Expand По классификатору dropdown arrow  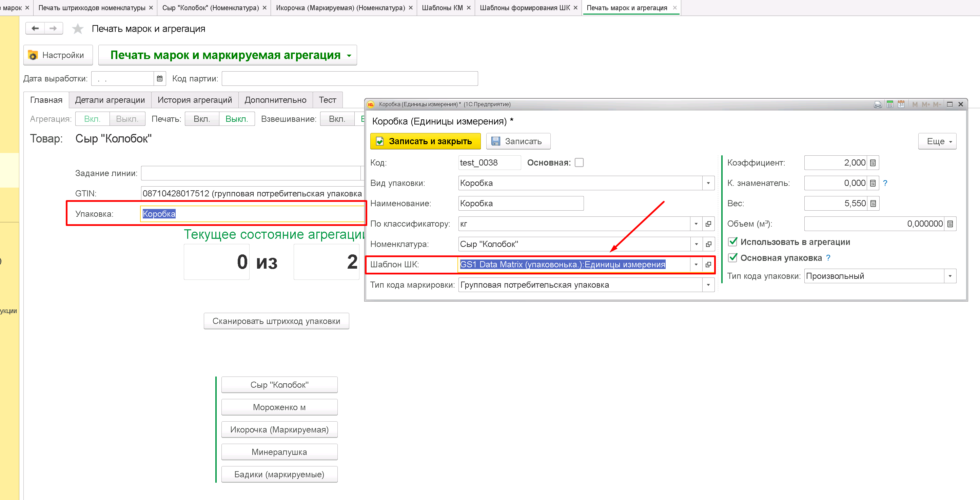pos(696,224)
